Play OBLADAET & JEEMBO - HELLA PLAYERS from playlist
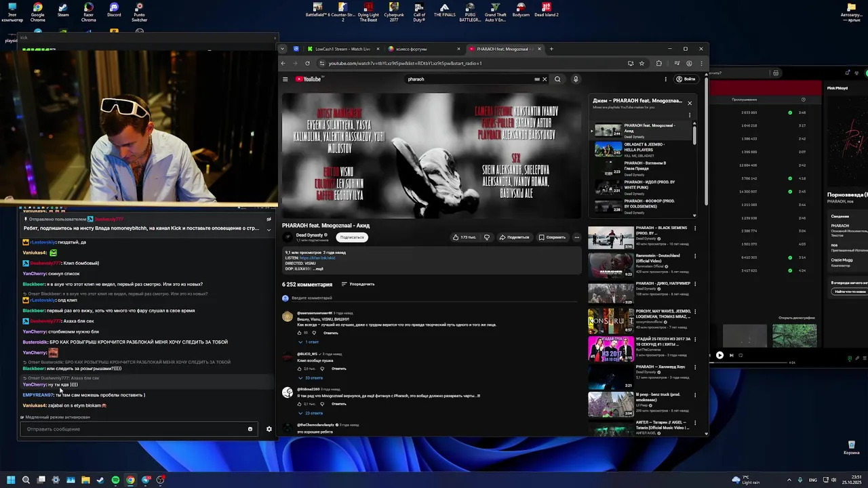The image size is (868, 488). 642,148
